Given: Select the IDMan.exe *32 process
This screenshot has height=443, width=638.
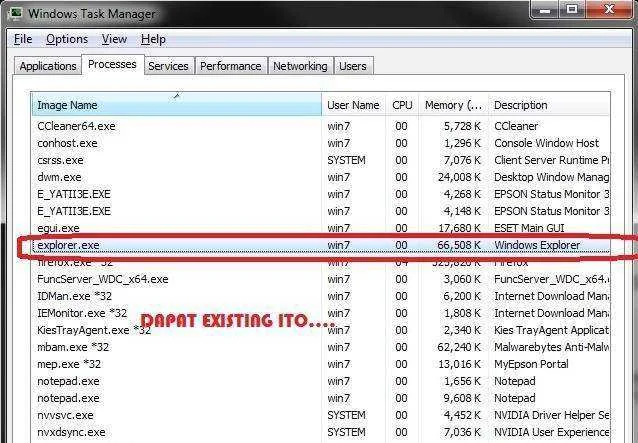Looking at the screenshot, I should (321, 296).
